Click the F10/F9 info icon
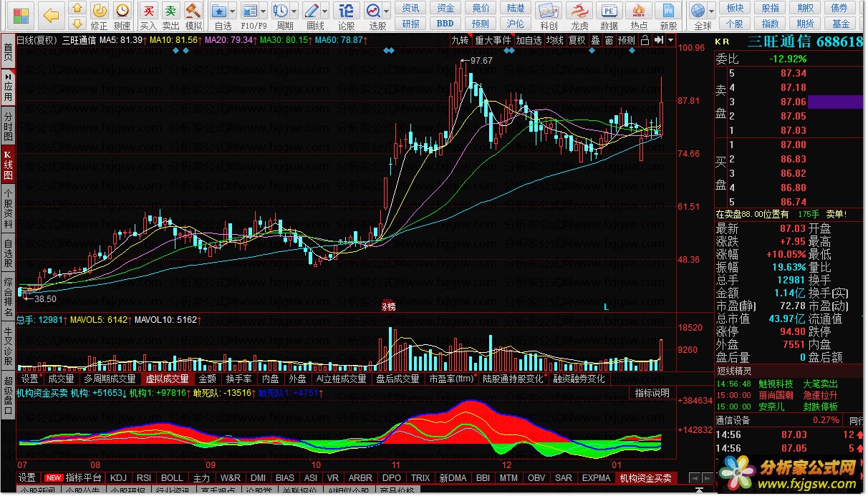Image resolution: width=868 pixels, height=496 pixels. (x=249, y=11)
